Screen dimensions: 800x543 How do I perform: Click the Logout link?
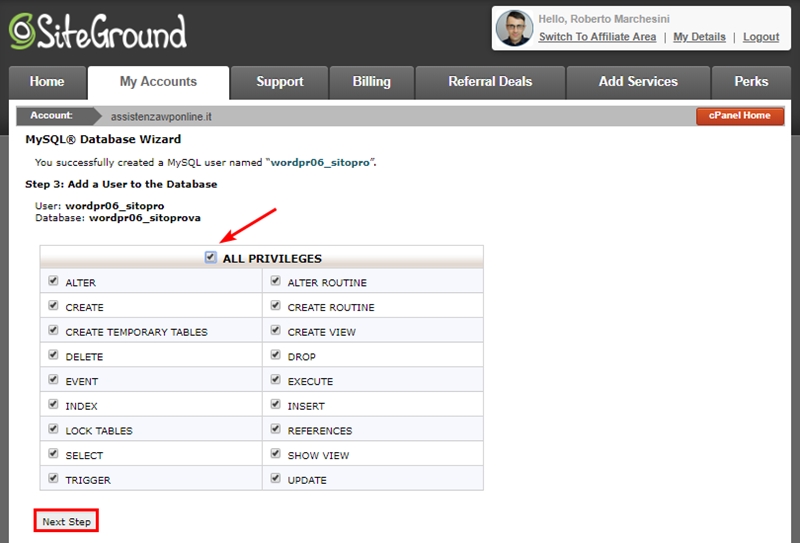pos(761,37)
